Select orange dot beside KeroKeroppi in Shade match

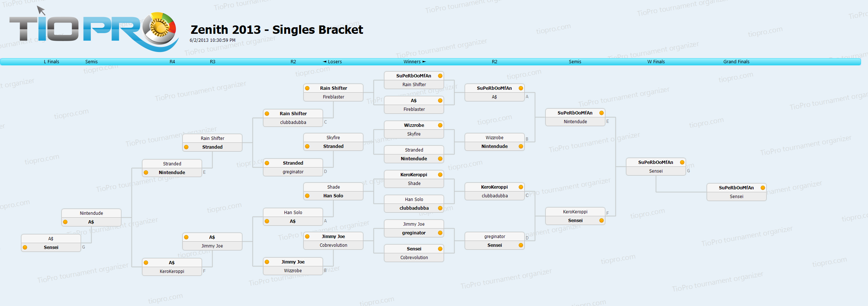pyautogui.click(x=440, y=175)
